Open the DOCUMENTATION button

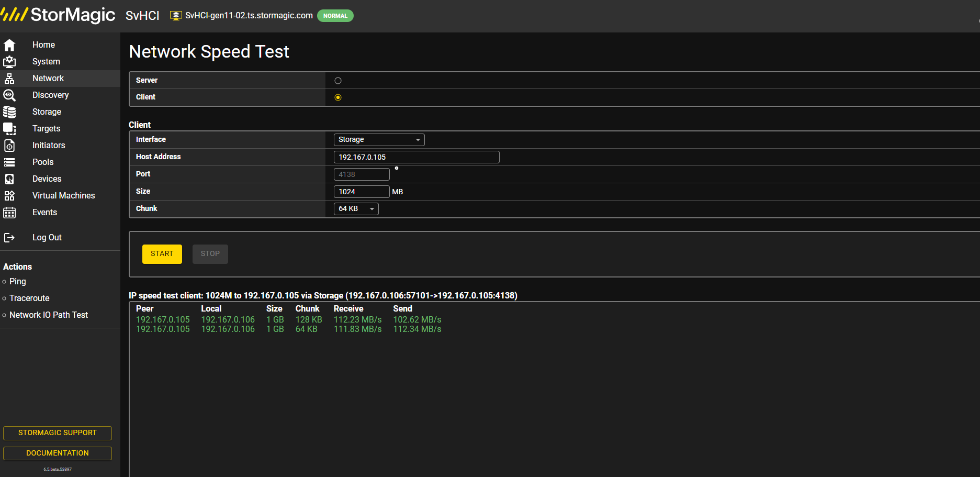pyautogui.click(x=58, y=453)
